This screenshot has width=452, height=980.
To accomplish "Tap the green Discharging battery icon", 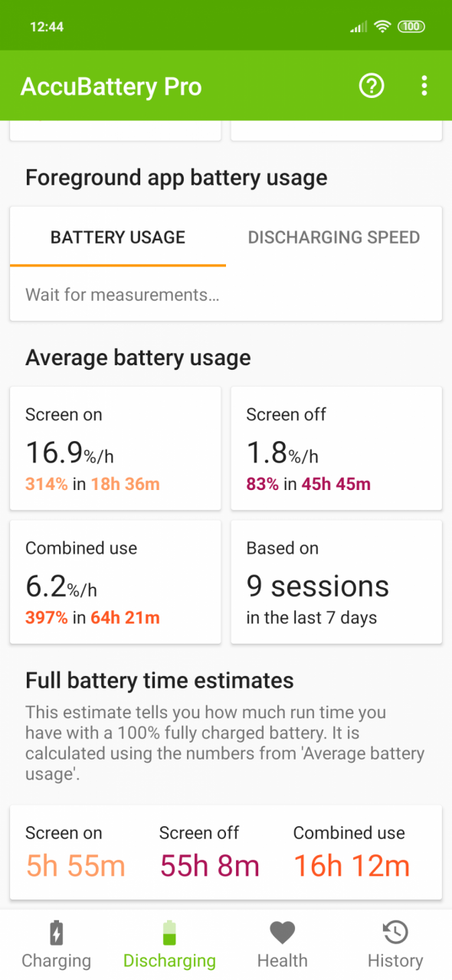I will (x=169, y=933).
